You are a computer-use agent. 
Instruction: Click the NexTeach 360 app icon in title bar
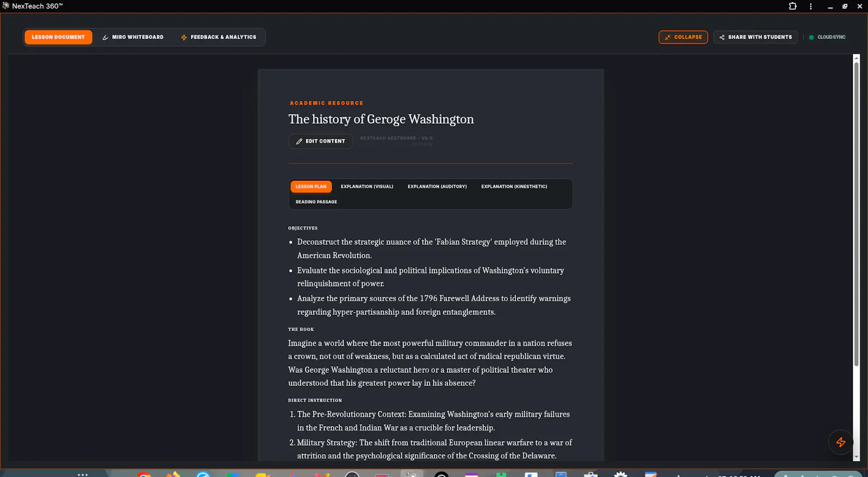pyautogui.click(x=6, y=6)
